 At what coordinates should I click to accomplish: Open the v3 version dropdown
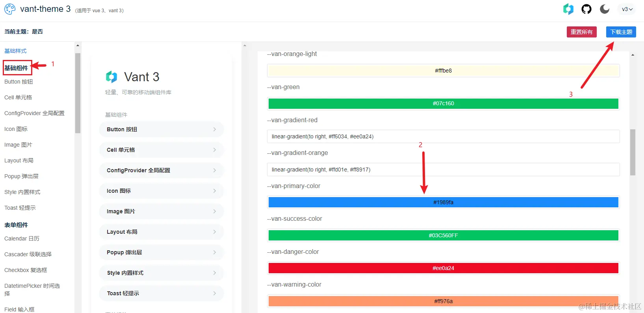click(x=627, y=9)
